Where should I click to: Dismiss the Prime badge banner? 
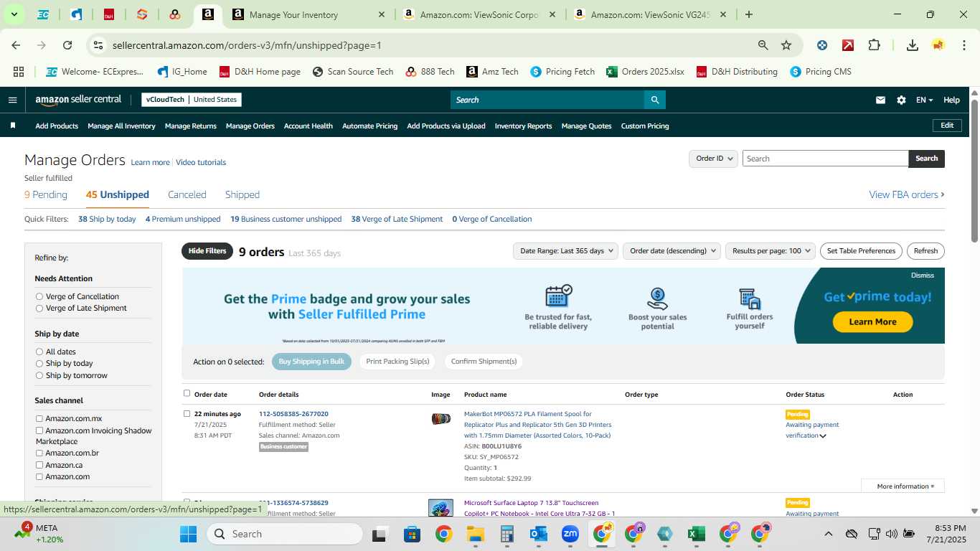pyautogui.click(x=923, y=275)
